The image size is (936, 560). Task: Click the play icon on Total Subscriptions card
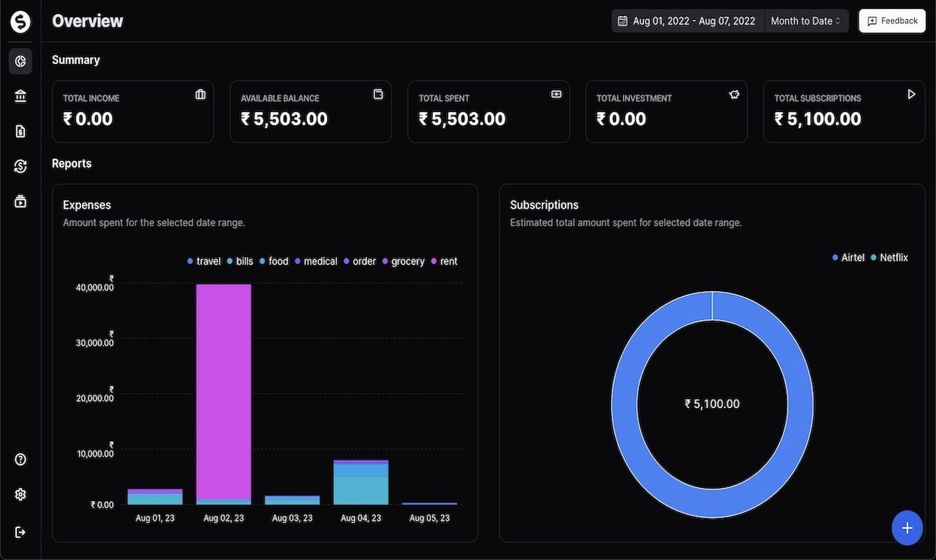pos(912,94)
